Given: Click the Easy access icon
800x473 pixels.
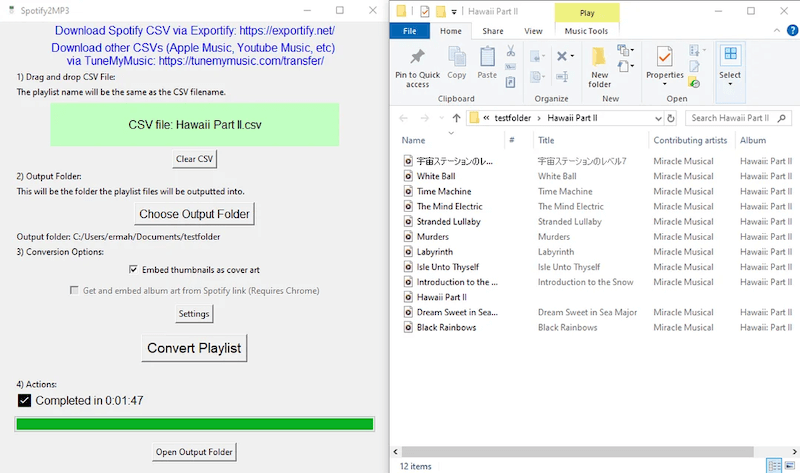Looking at the screenshot, I should 623,66.
